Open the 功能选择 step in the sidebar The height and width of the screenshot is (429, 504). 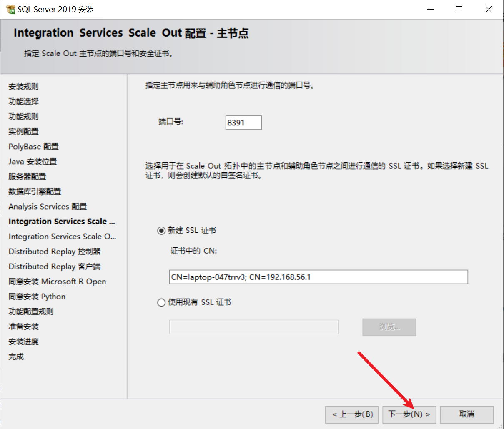pos(23,102)
